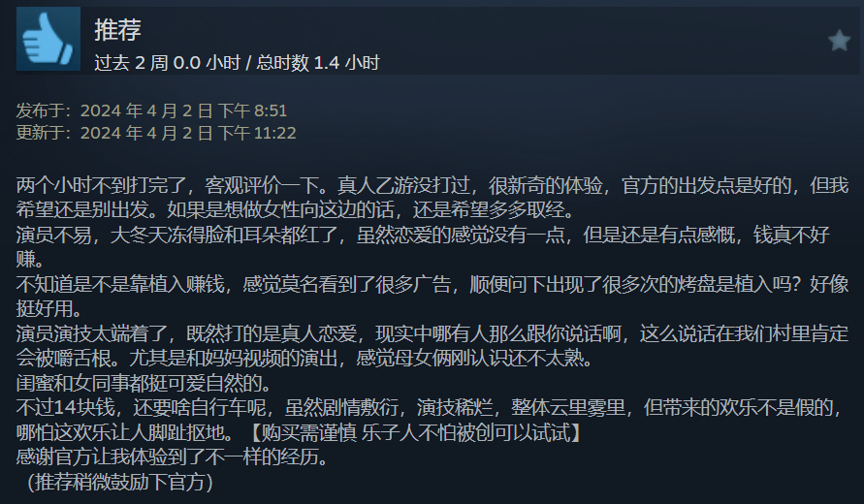This screenshot has width=864, height=504.
Task: Click the line 闺蜜和女同事都挺可爱自然的
Action: tap(144, 383)
